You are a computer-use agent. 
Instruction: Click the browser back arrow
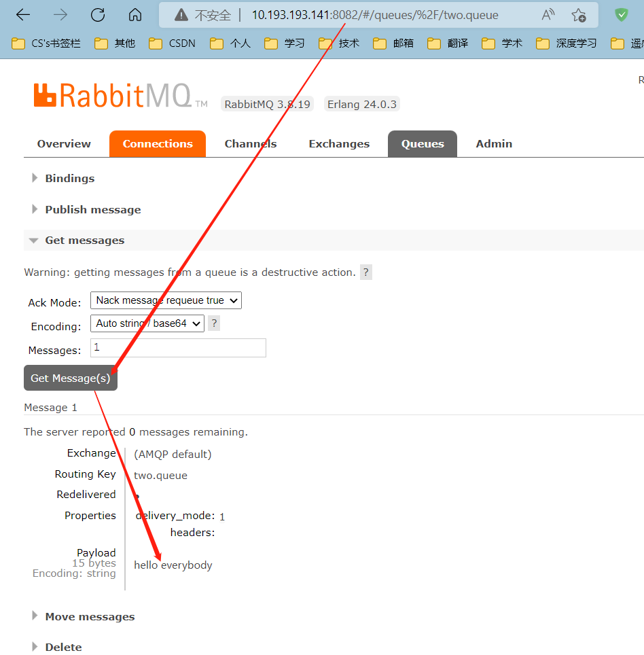23,15
